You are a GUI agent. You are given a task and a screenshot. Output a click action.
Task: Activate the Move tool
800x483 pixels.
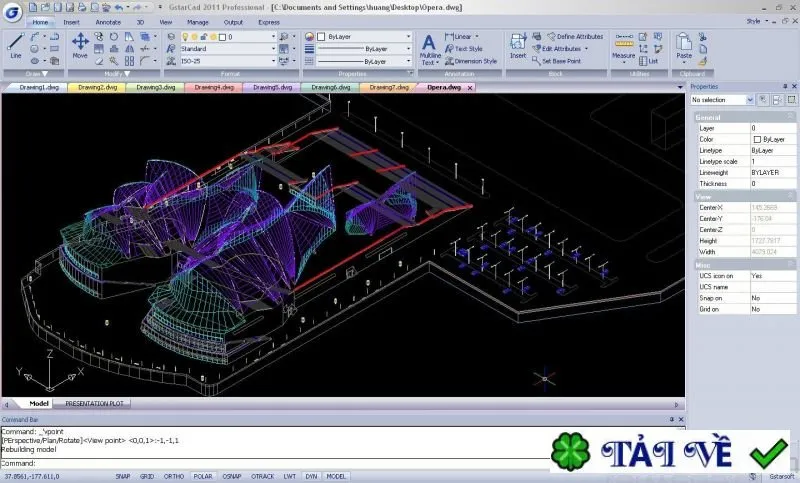(x=80, y=45)
